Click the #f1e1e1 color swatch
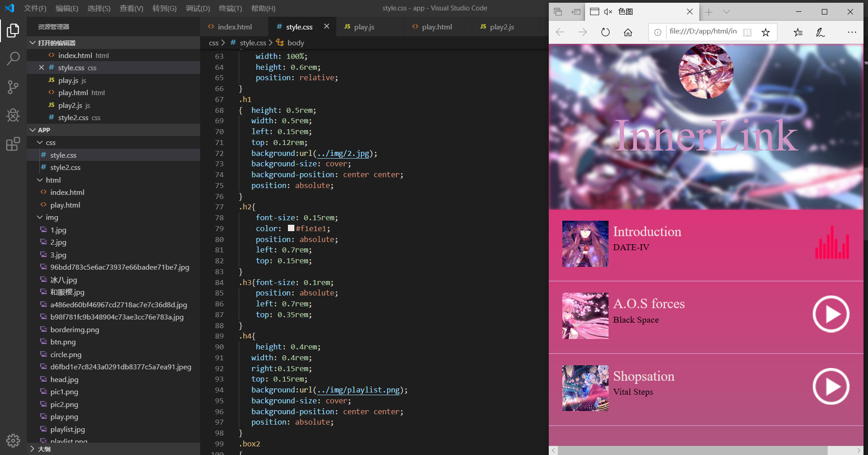Image resolution: width=868 pixels, height=455 pixels. coord(291,228)
